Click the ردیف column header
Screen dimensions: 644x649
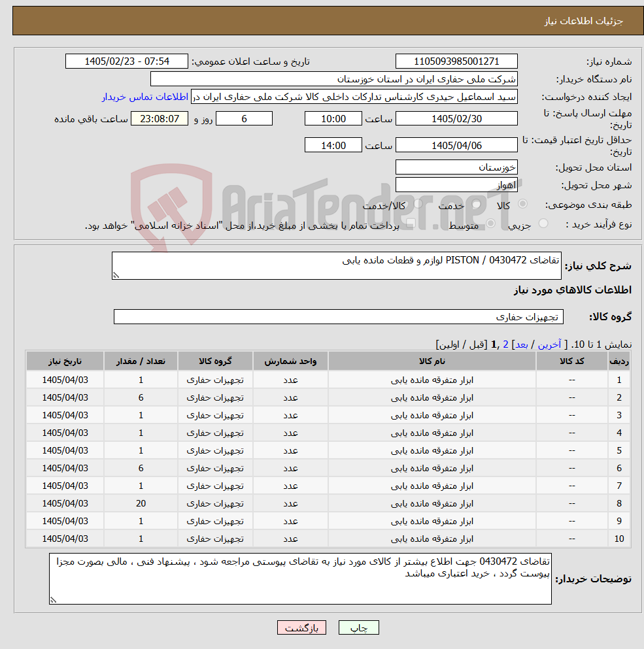(x=619, y=361)
